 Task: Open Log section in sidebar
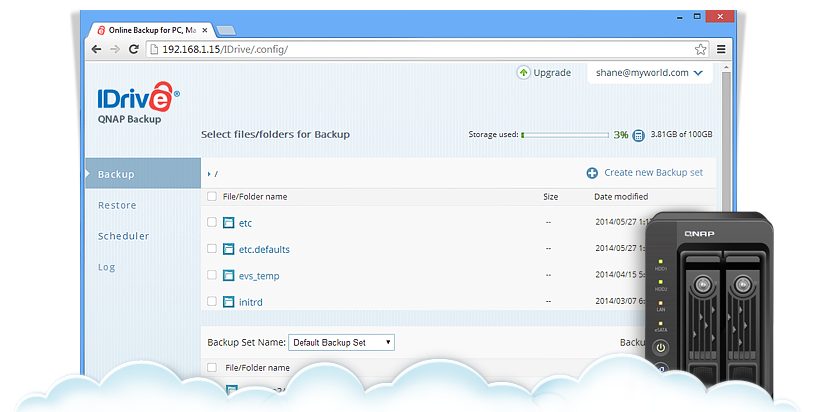[x=107, y=267]
